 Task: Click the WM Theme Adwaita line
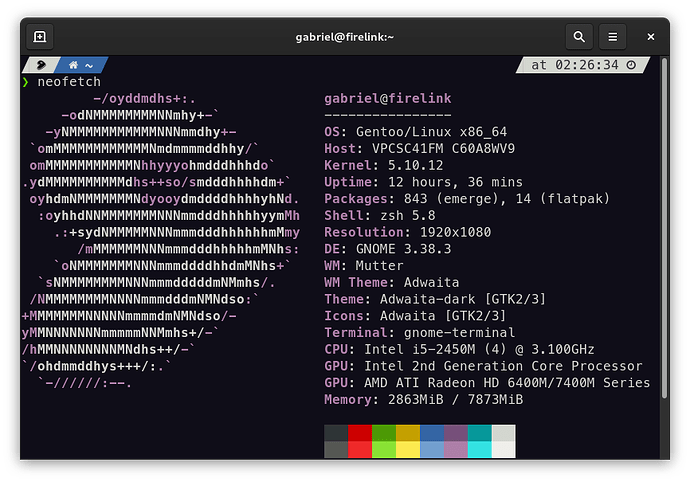(x=392, y=282)
